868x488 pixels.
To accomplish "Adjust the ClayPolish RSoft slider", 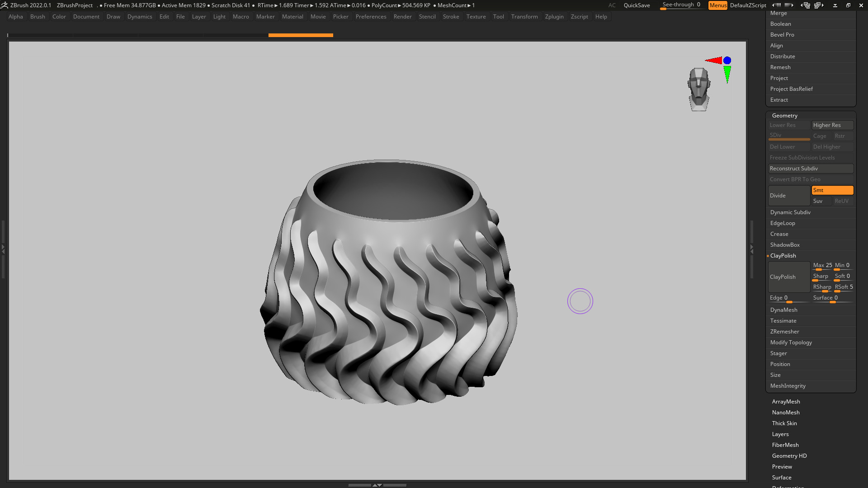I will coord(844,287).
